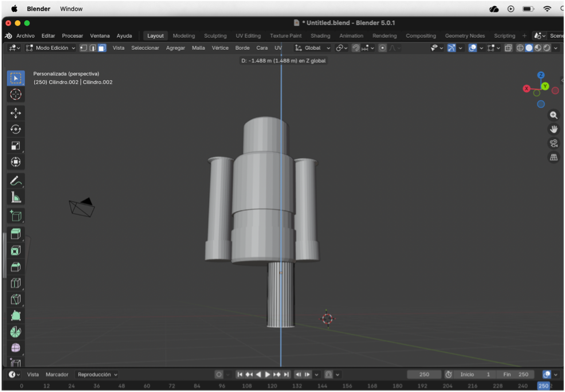565x392 pixels.
Task: Enable snapping magnet
Action: pyautogui.click(x=356, y=48)
